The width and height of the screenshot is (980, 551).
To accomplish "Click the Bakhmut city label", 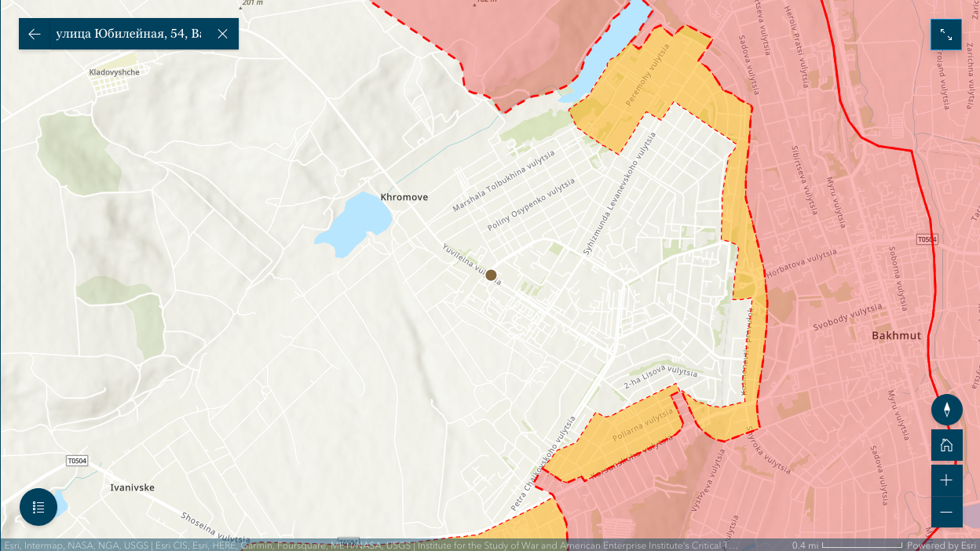I will click(896, 336).
